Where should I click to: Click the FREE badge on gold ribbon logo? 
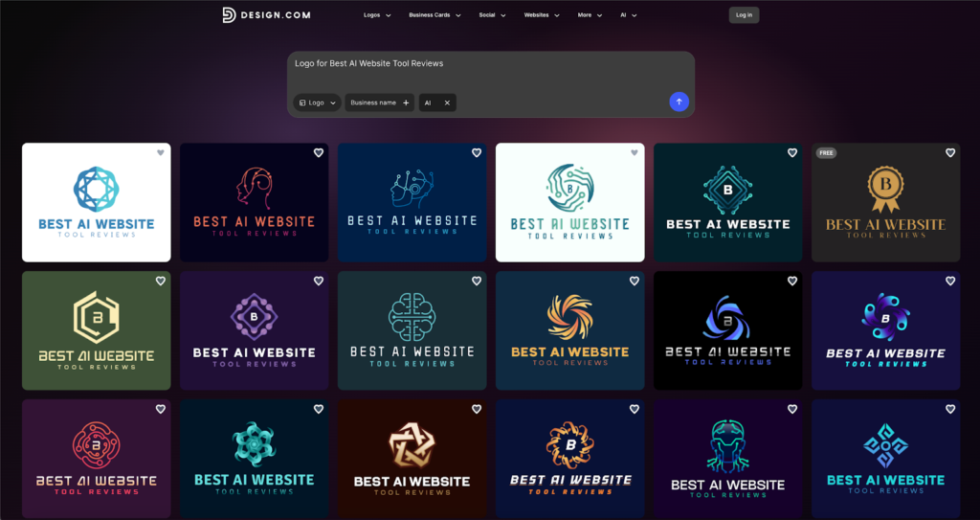(x=826, y=152)
